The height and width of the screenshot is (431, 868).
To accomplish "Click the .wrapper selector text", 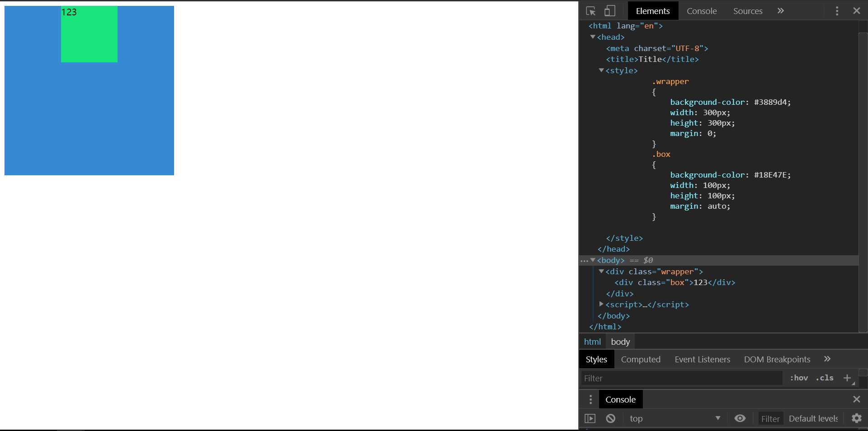I will coord(670,81).
